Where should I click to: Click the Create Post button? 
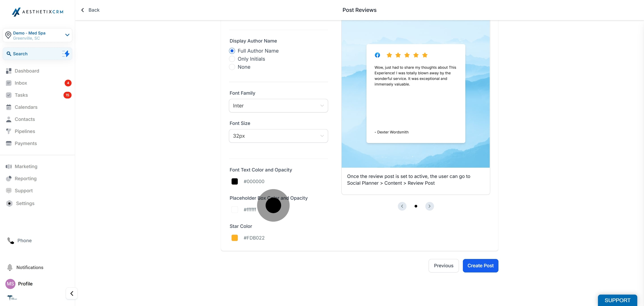tap(480, 265)
